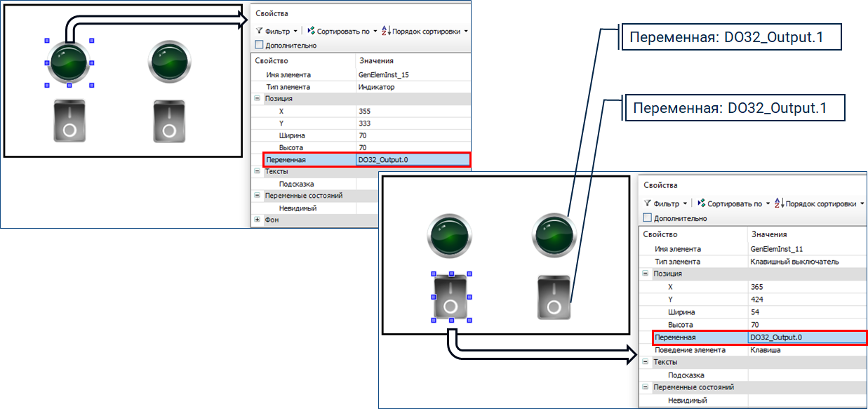Image resolution: width=868 pixels, height=409 pixels.
Task: Enable Дополнительно checkbox in lower properties panel
Action: point(648,218)
